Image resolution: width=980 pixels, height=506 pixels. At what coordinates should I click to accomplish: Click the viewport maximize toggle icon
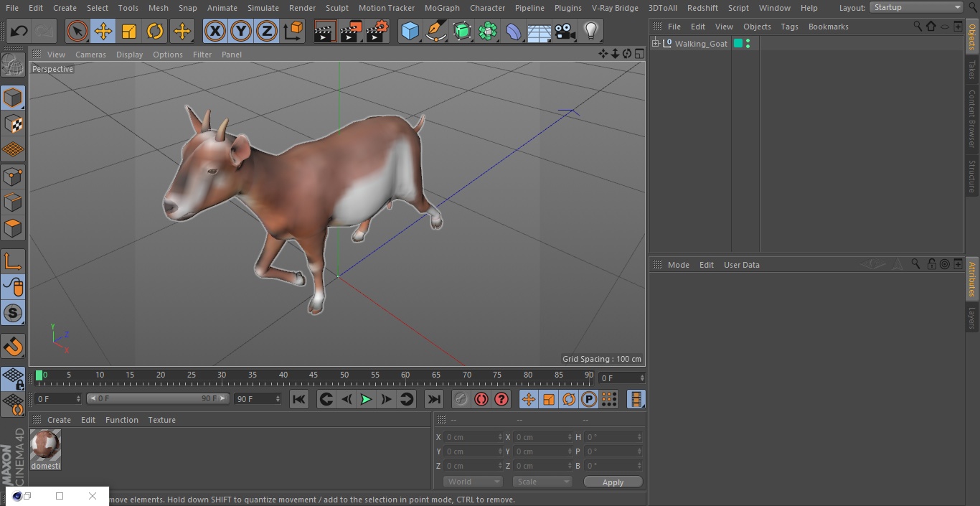[639, 54]
